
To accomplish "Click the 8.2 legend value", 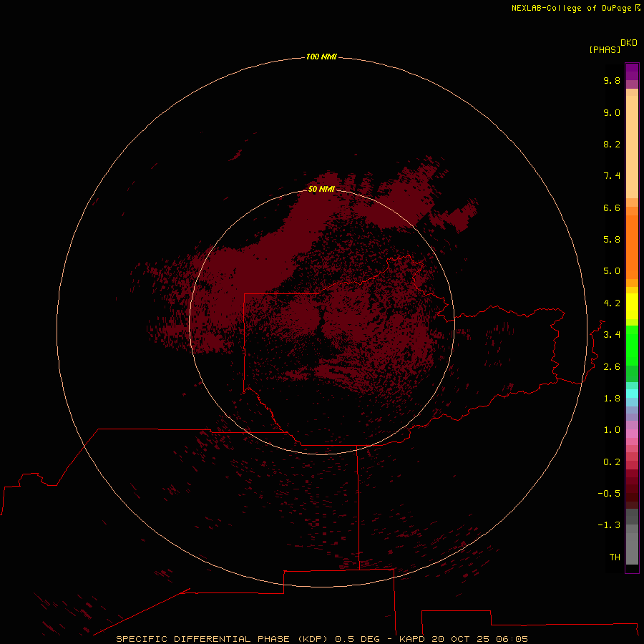I will [x=612, y=144].
